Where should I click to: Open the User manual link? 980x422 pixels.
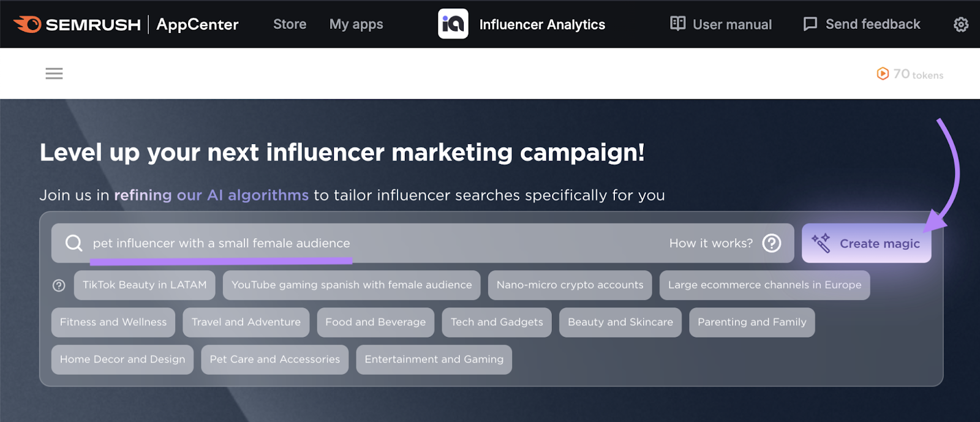721,24
